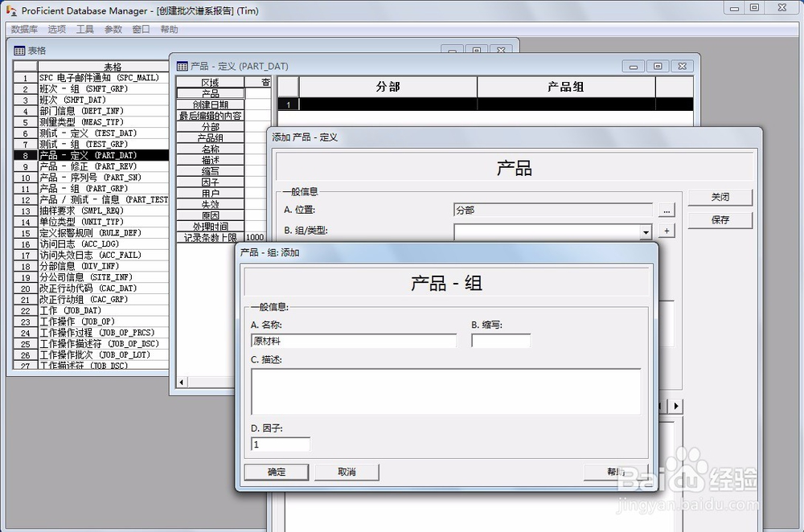Click the 分部 column header
The height and width of the screenshot is (532, 804).
(x=388, y=87)
